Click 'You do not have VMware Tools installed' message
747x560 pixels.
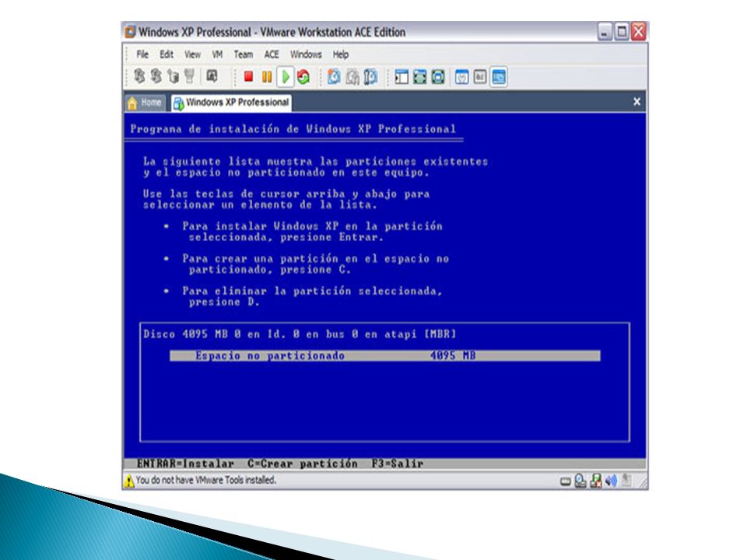pos(205,480)
